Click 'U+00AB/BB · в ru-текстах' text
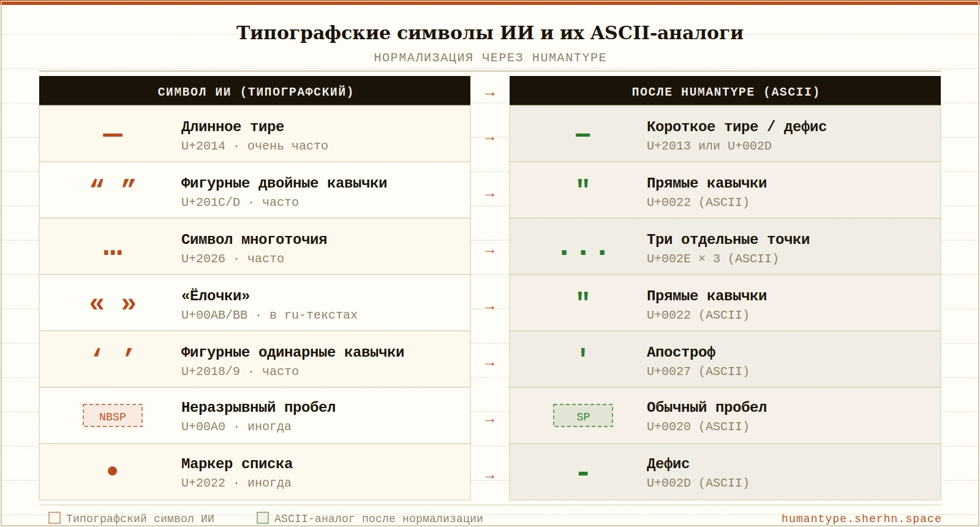The image size is (980, 527). pos(269,315)
